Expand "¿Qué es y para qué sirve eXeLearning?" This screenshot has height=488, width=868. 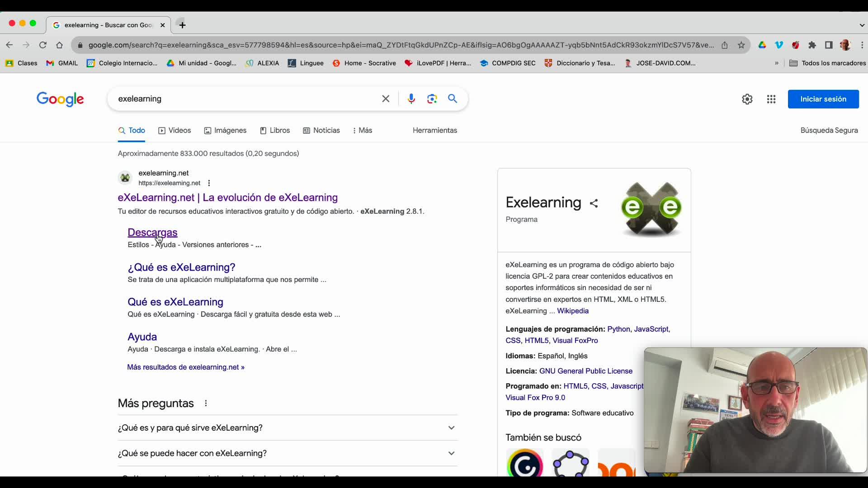point(451,427)
